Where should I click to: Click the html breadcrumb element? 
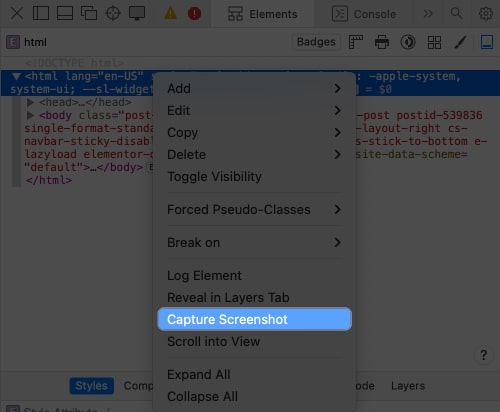[27, 42]
